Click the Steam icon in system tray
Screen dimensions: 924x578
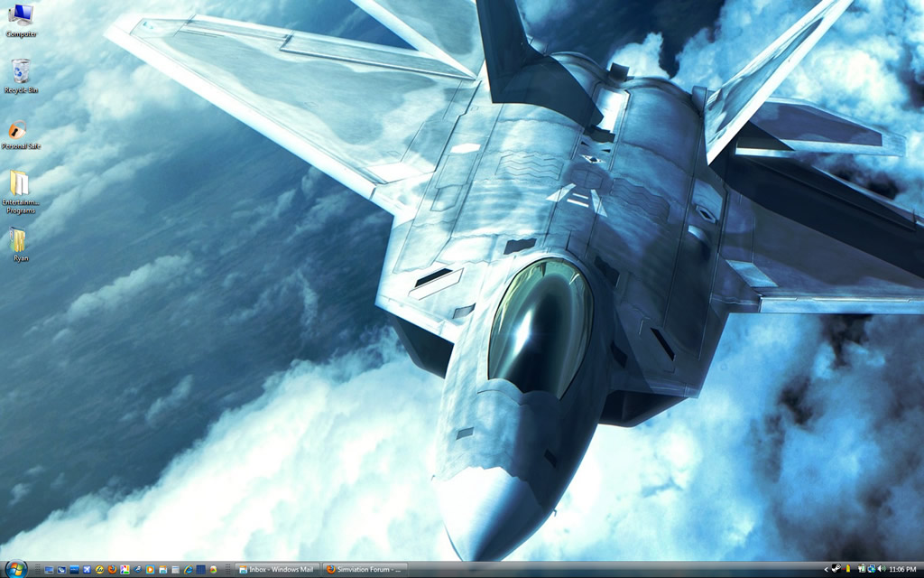[x=836, y=569]
